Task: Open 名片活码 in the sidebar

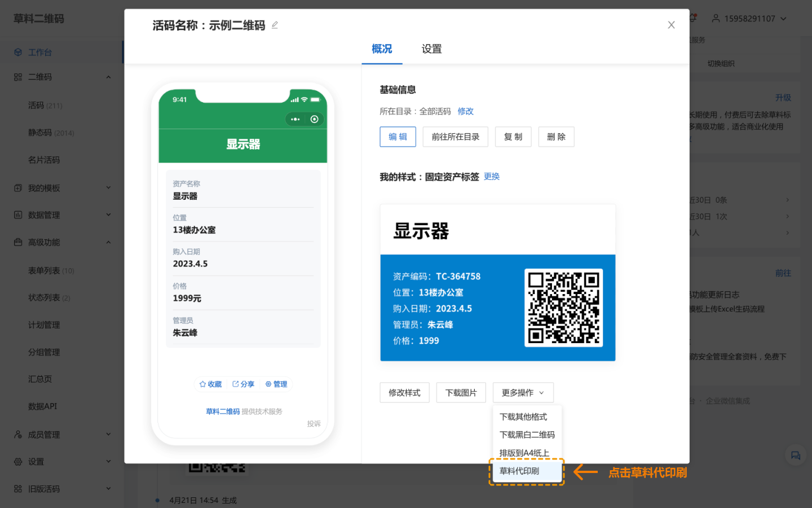Action: [44, 160]
